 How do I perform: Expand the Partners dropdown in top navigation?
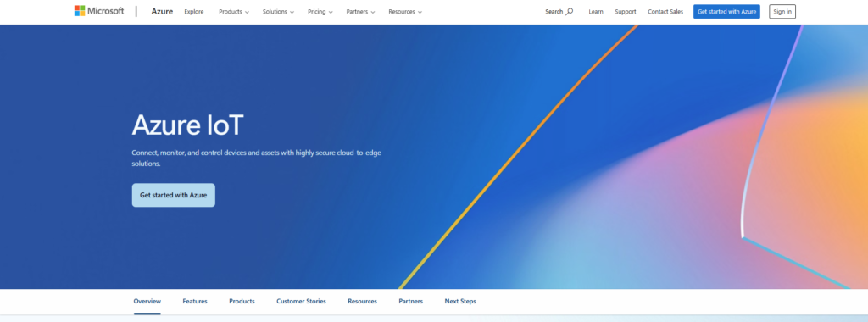360,12
